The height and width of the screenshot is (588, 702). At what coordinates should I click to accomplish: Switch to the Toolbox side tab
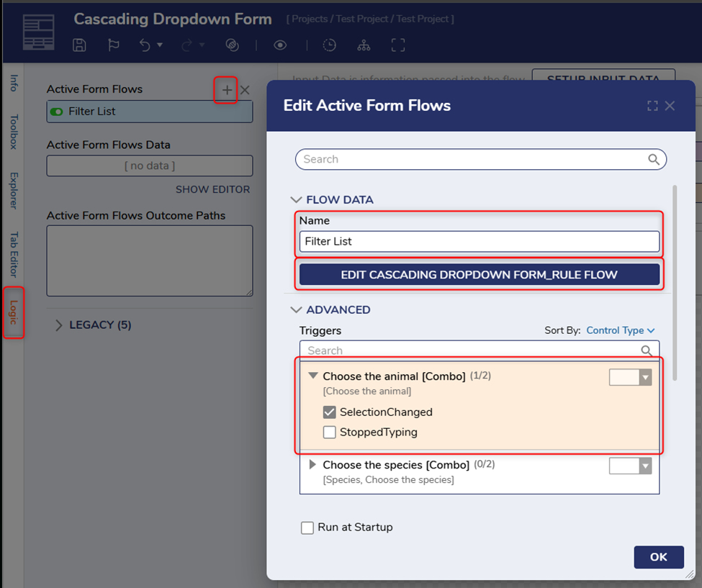tap(13, 132)
